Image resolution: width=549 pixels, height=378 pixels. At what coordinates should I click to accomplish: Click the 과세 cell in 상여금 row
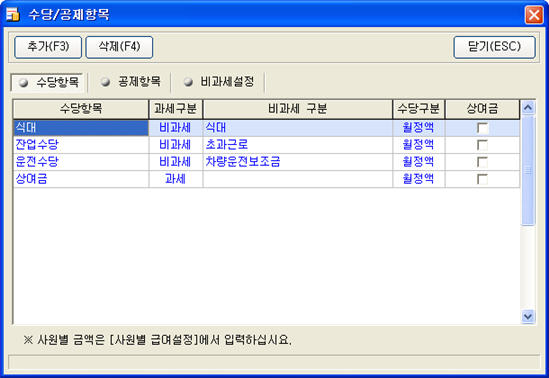(175, 179)
